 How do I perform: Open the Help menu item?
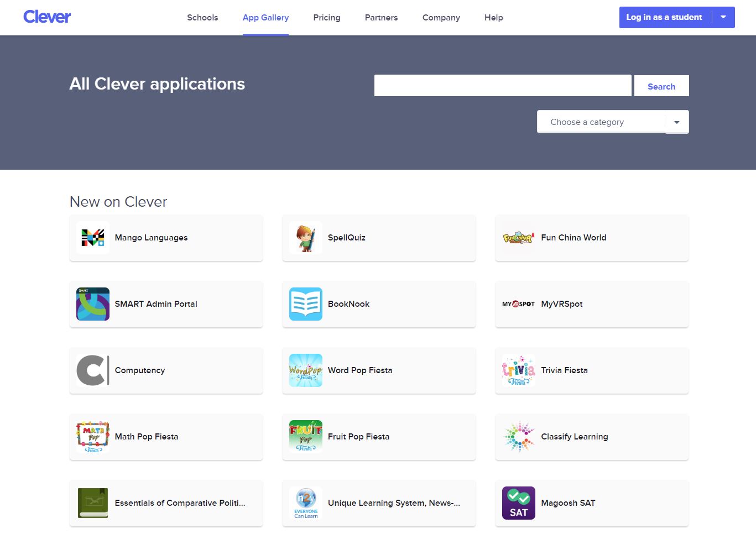point(494,18)
